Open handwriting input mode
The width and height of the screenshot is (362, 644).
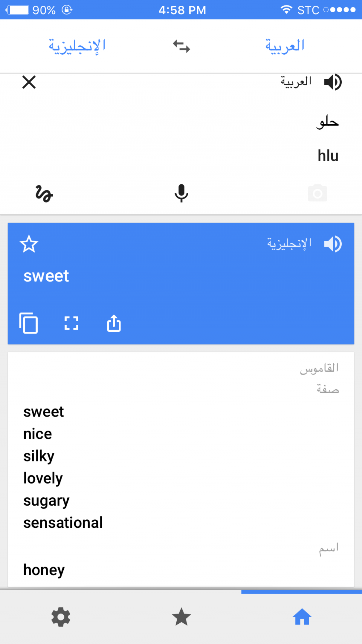coord(44,193)
